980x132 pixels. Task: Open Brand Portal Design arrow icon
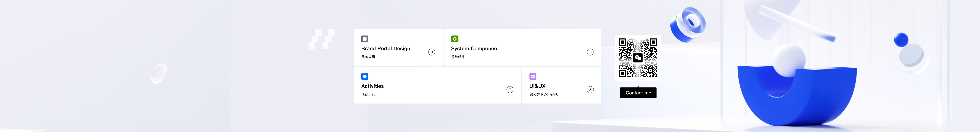[431, 52]
